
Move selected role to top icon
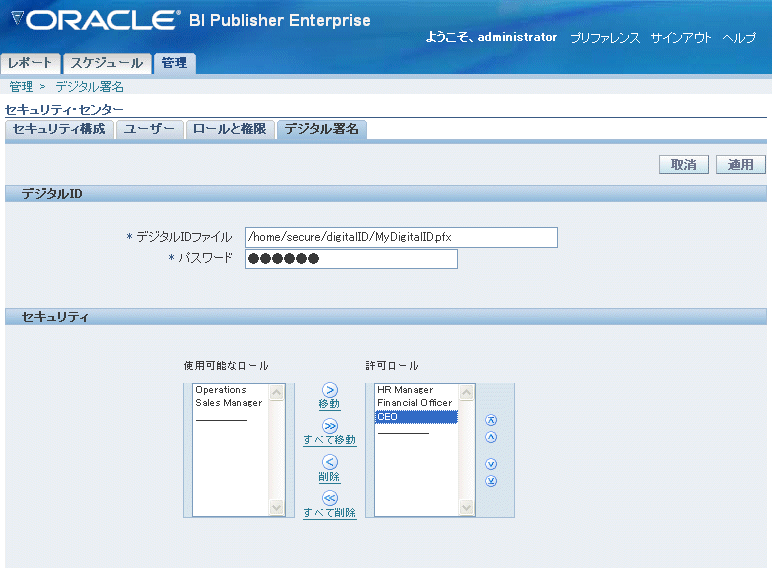point(491,420)
